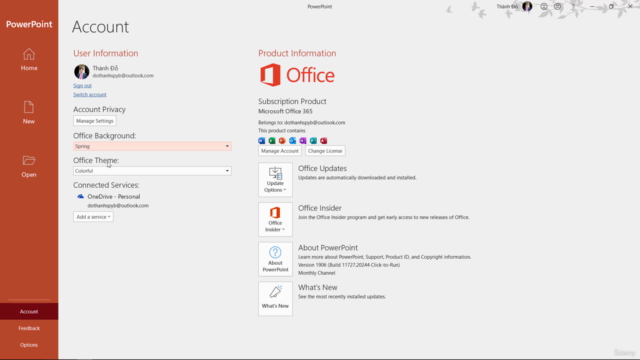Image resolution: width=640 pixels, height=360 pixels.
Task: Click the Outlook app icon
Action: coord(293,141)
